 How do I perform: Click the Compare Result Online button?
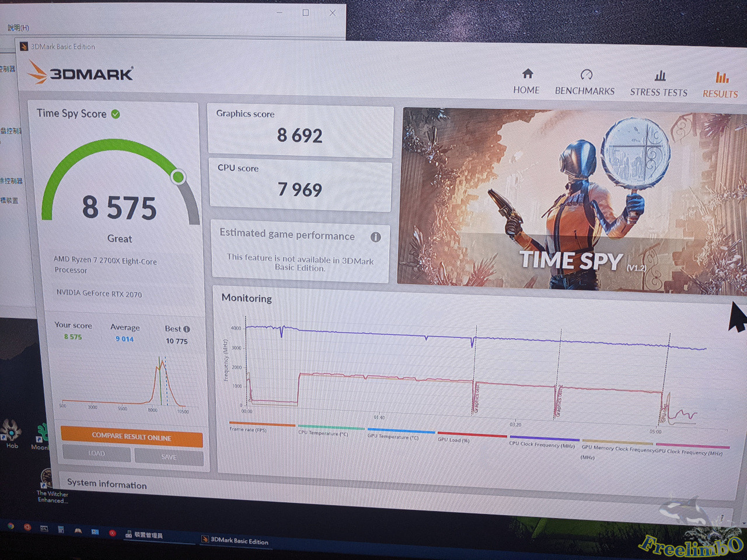coord(131,437)
